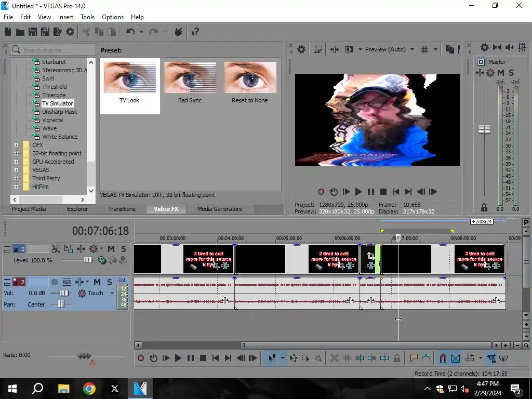Arm audio track 2 for record
This screenshot has width=532, height=399.
55,282
